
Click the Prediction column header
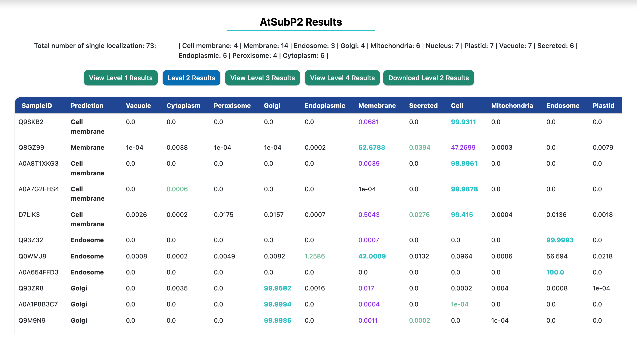(x=87, y=106)
